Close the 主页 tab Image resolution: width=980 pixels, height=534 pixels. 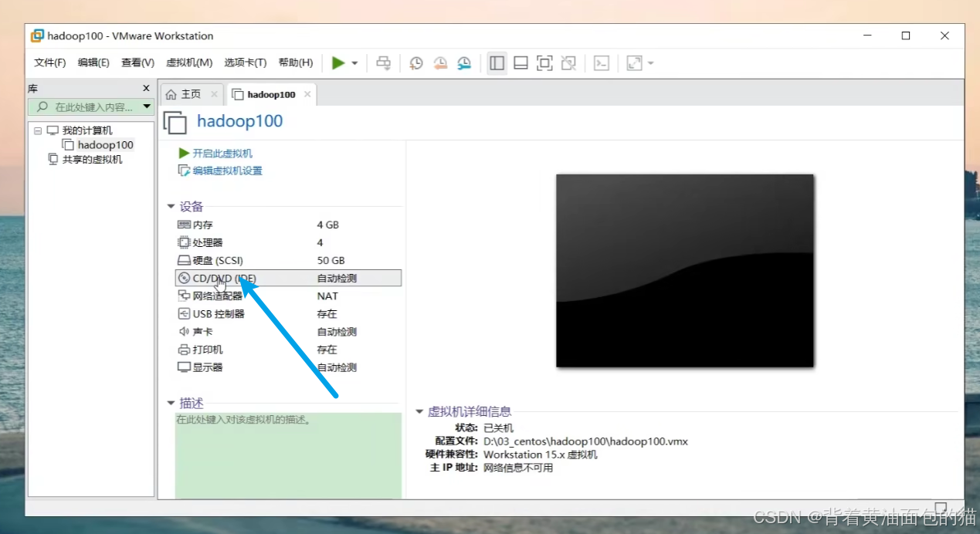tap(215, 94)
